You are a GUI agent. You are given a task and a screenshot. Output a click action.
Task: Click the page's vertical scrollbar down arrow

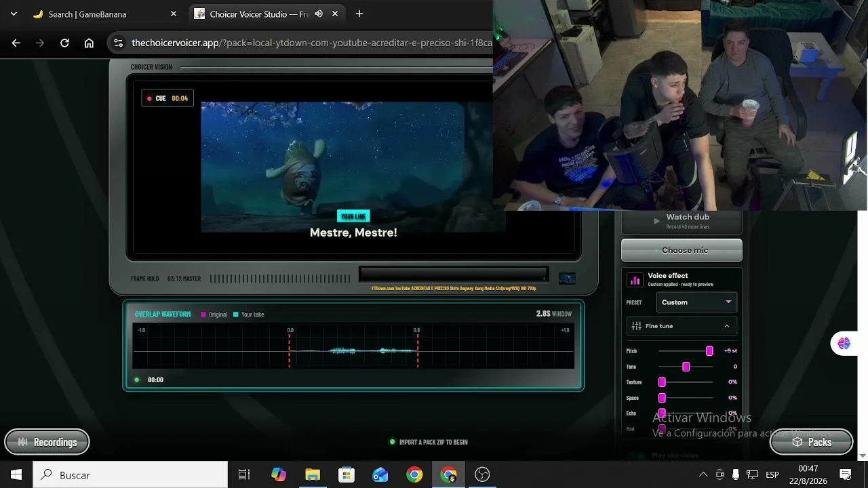click(x=863, y=455)
